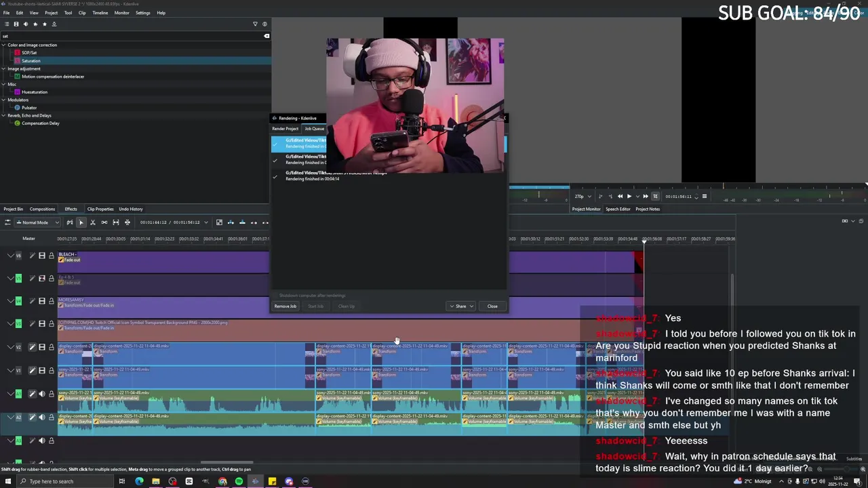Rewind the project monitor
868x488 pixels.
coord(620,197)
